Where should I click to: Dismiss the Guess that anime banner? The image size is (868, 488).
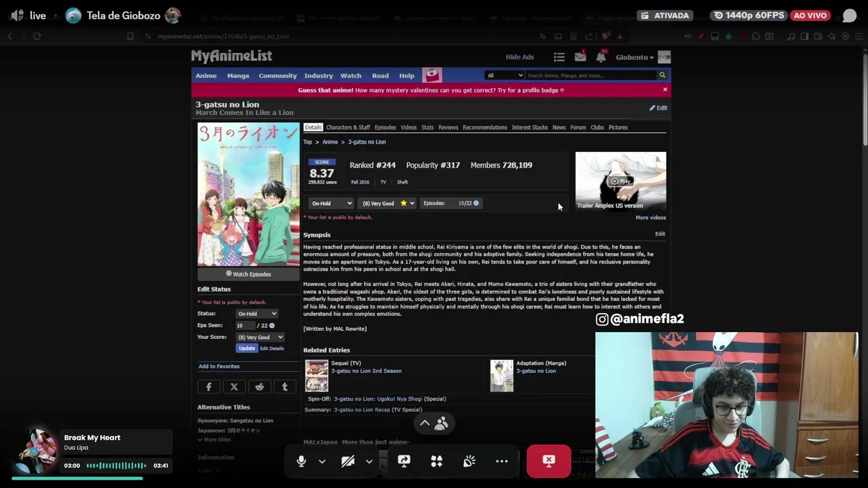coord(665,89)
